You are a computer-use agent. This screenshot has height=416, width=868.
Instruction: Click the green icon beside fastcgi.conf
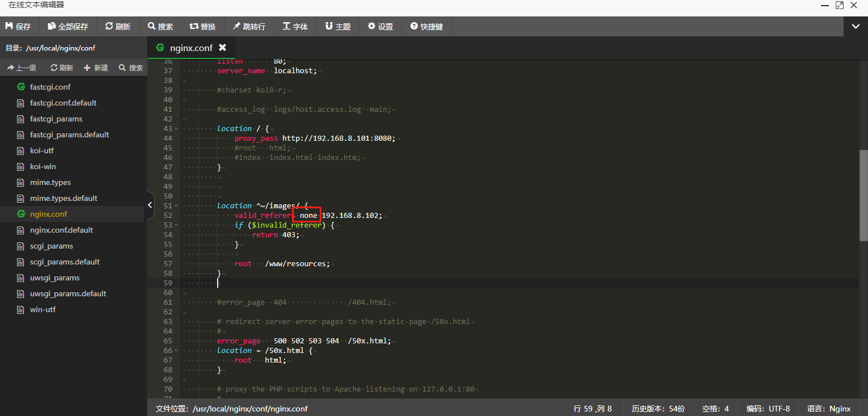click(21, 87)
